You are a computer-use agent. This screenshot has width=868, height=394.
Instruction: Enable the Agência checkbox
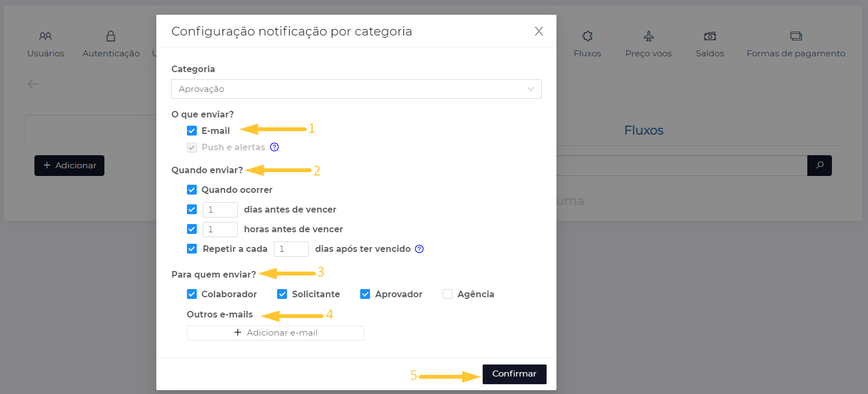click(x=448, y=294)
